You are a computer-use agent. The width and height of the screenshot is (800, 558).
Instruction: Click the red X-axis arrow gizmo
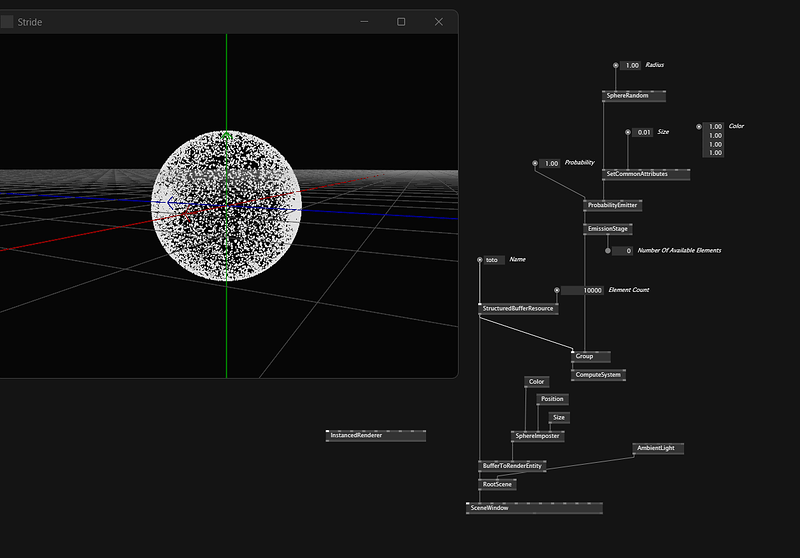pos(186,214)
